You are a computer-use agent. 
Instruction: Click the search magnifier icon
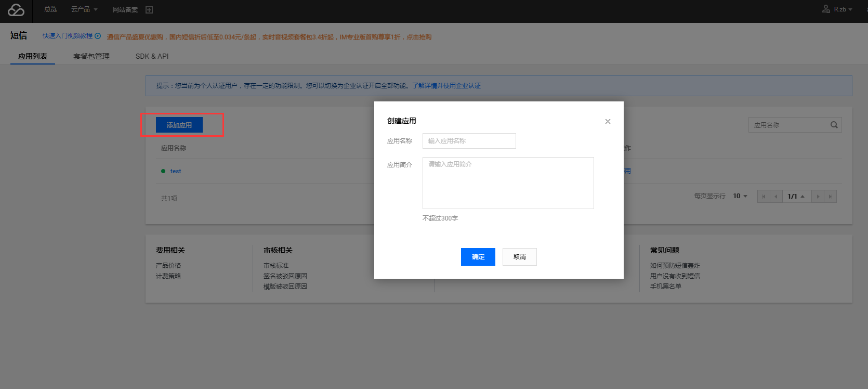pos(834,125)
